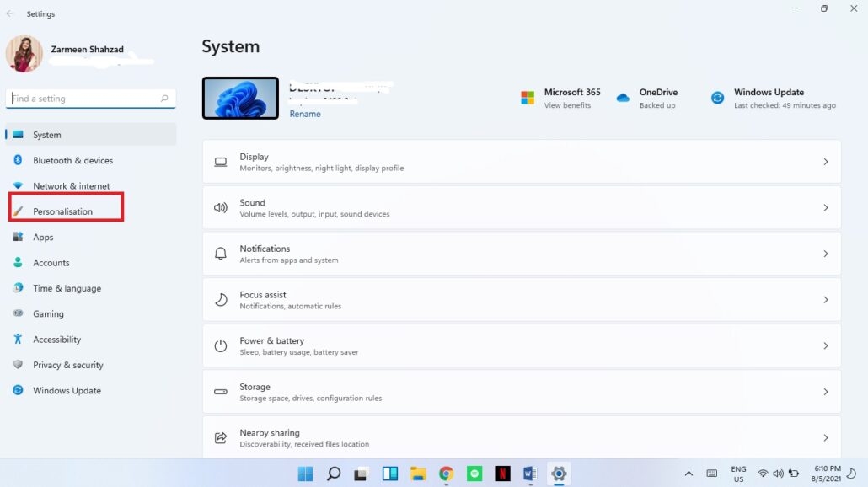This screenshot has height=487, width=868.
Task: Click the Privacy & security shield icon
Action: pos(18,365)
